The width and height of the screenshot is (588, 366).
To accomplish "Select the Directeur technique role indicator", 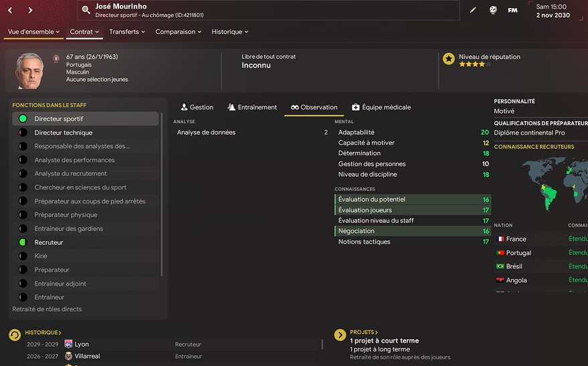I will click(x=23, y=132).
